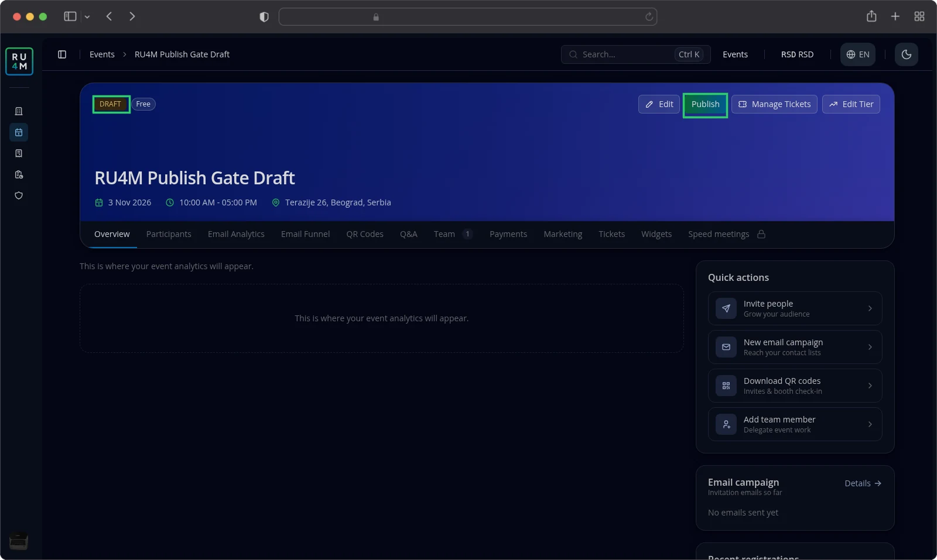Toggle the Safari sidebar button
This screenshot has width=937, height=560.
[x=70, y=16]
